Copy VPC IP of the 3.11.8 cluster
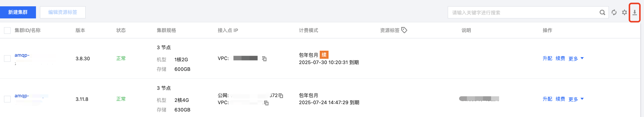This screenshot has width=644, height=117. (x=266, y=103)
